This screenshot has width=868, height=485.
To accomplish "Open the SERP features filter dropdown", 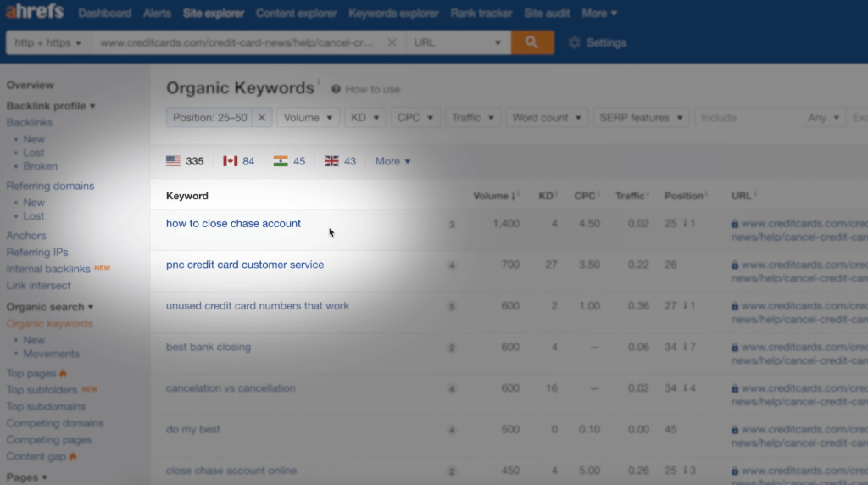I will pos(641,117).
